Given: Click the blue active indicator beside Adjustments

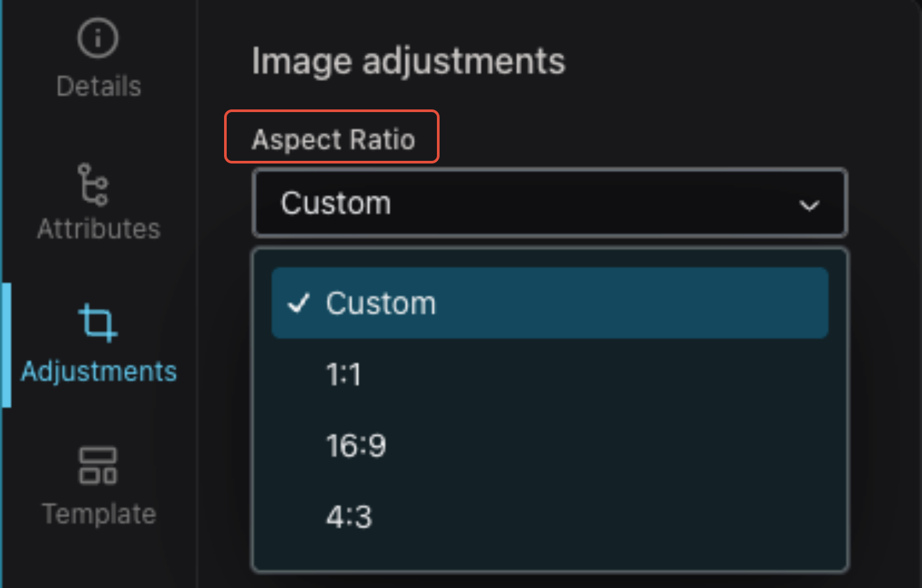Looking at the screenshot, I should click(6, 345).
